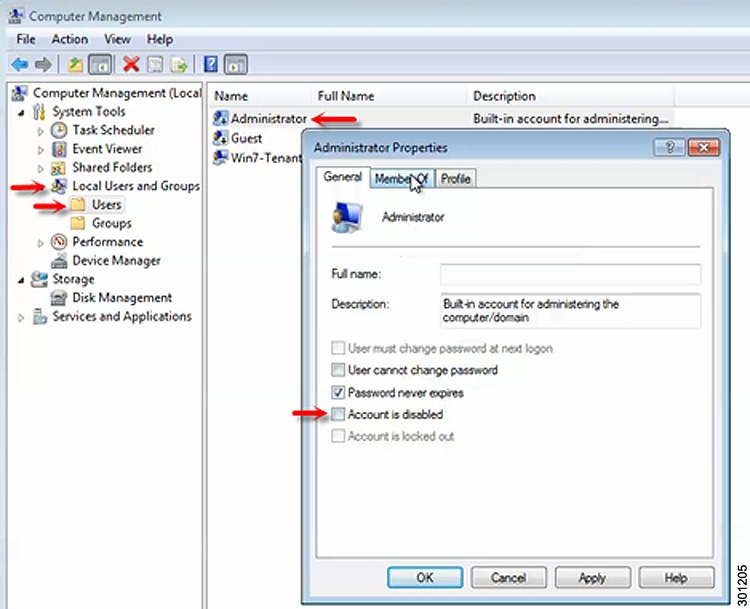The image size is (750, 609).
Task: Click the Guest user icon in list
Action: point(220,138)
